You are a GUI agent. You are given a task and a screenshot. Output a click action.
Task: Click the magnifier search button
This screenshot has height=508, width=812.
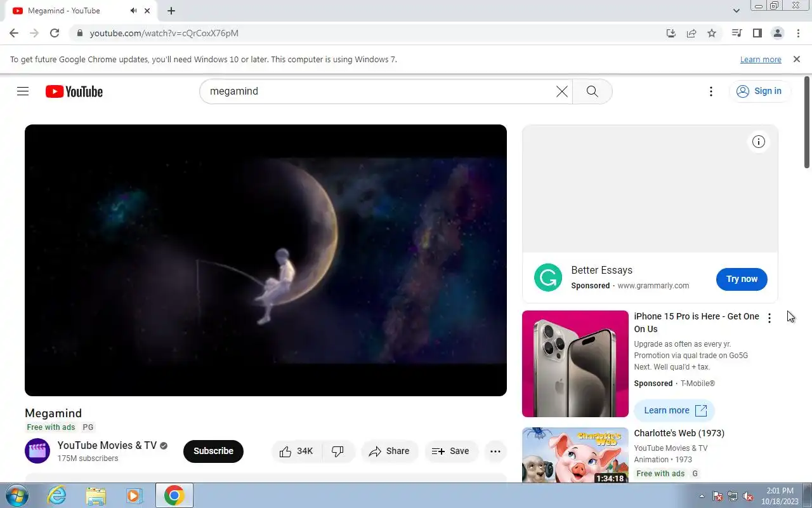tap(592, 91)
